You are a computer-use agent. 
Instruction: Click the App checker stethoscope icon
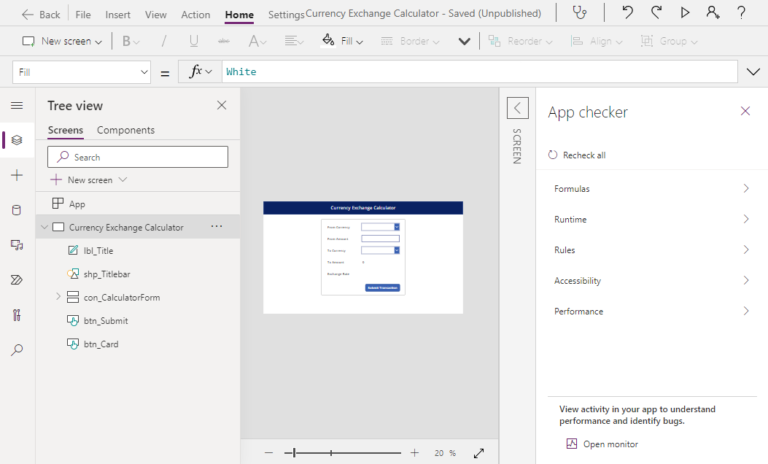(x=579, y=13)
